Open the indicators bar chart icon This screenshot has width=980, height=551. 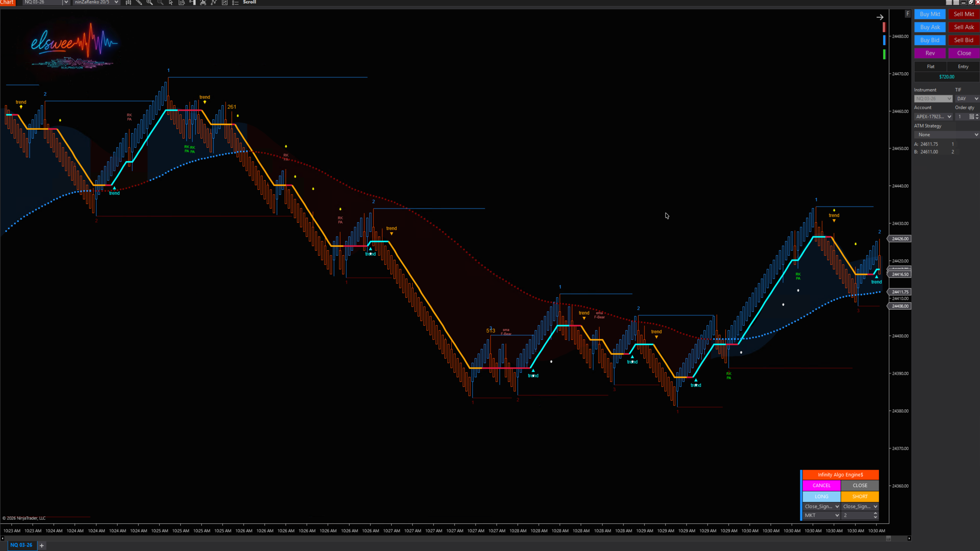click(203, 2)
